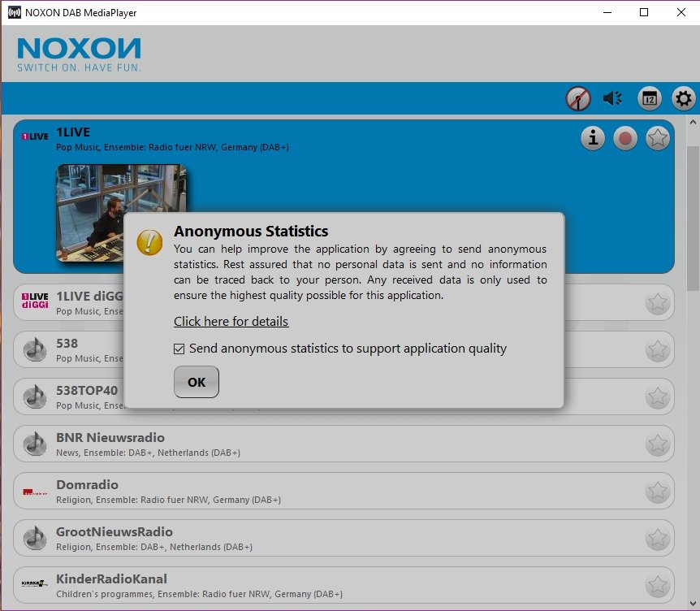Select BNR Nieuwsradio station name

pyautogui.click(x=110, y=438)
